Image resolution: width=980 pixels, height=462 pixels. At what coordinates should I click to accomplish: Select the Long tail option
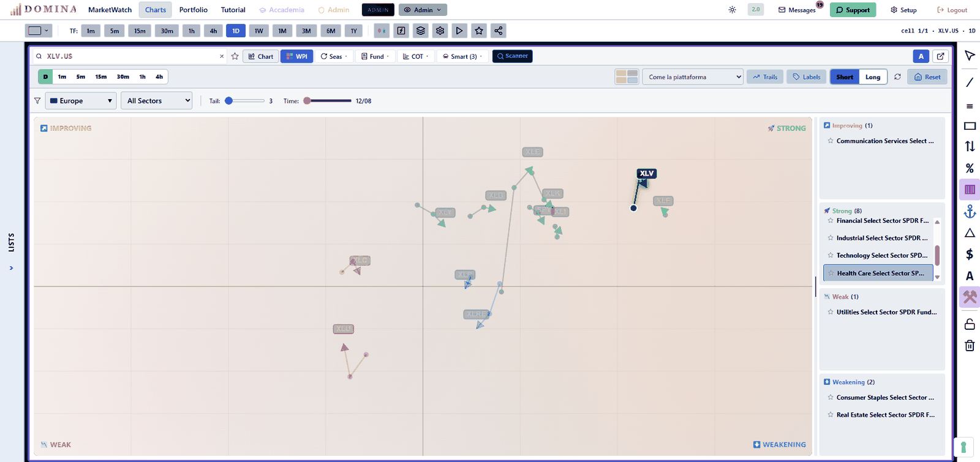point(873,77)
